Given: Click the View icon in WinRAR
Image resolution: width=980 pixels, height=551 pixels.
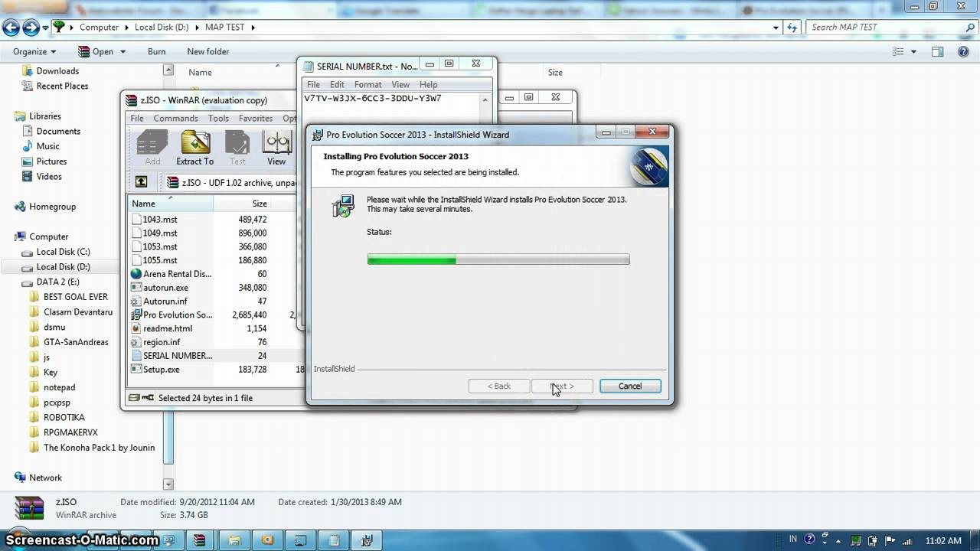Looking at the screenshot, I should point(276,148).
